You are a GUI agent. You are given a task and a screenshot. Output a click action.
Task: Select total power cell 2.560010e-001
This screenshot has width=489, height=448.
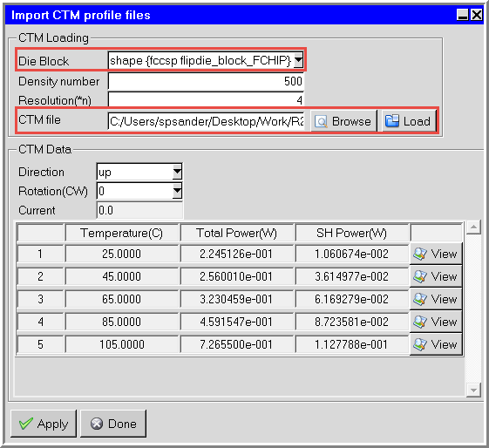[237, 276]
